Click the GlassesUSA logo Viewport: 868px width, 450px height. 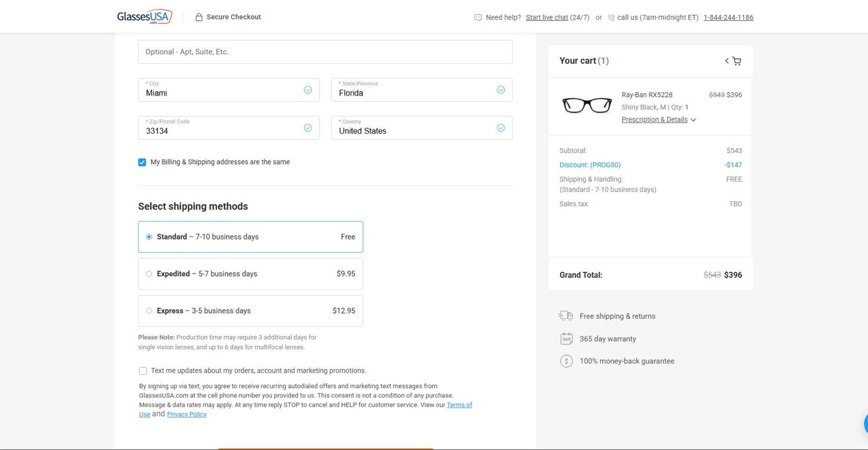tap(145, 17)
